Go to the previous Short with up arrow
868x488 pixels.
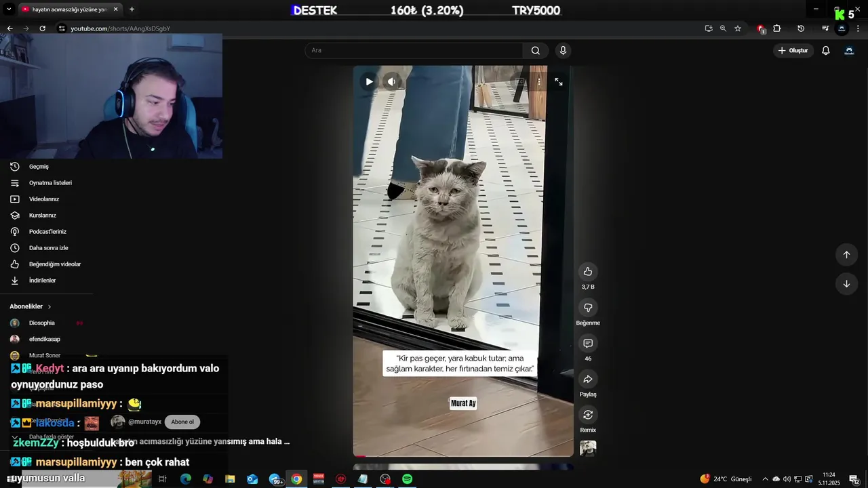tap(846, 255)
